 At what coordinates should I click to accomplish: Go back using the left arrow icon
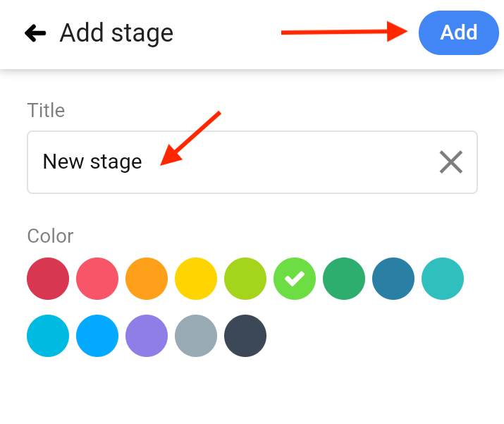point(35,33)
